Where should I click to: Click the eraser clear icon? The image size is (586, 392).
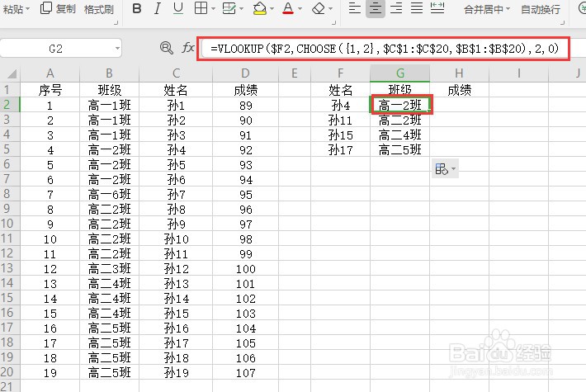pos(318,8)
